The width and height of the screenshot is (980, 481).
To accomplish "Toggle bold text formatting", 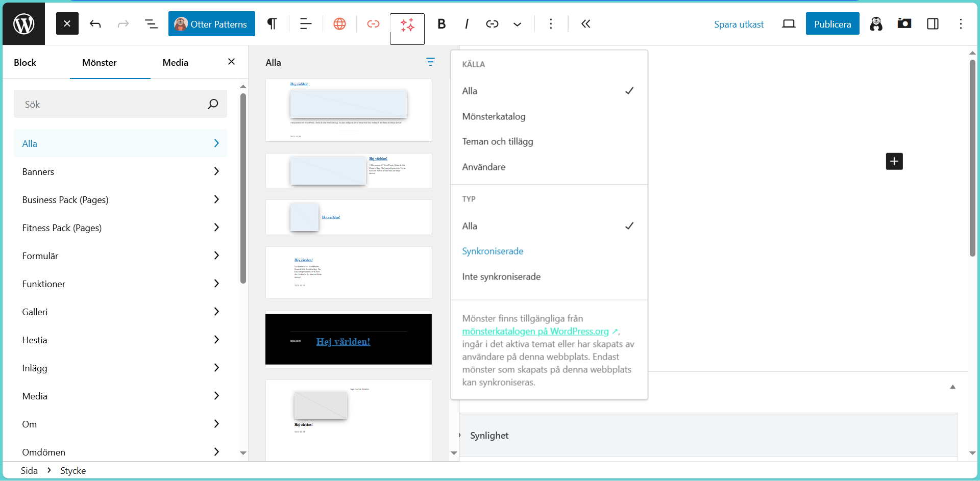I will (x=442, y=24).
